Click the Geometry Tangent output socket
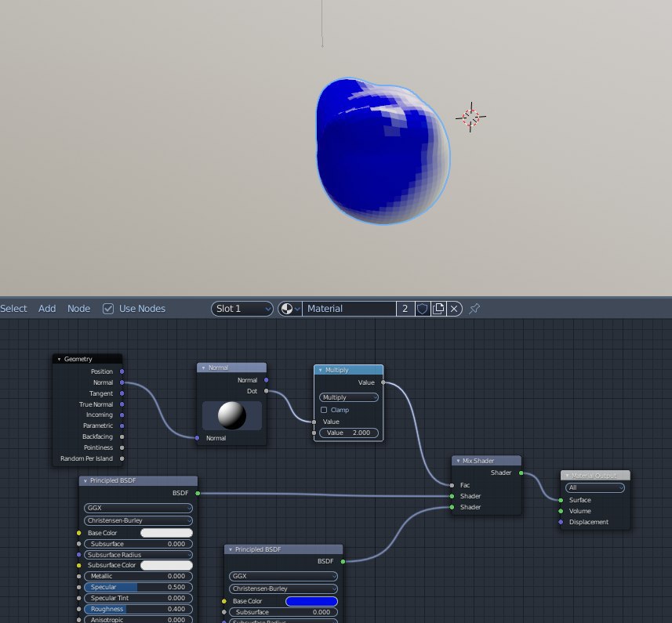The image size is (672, 623). tap(122, 393)
